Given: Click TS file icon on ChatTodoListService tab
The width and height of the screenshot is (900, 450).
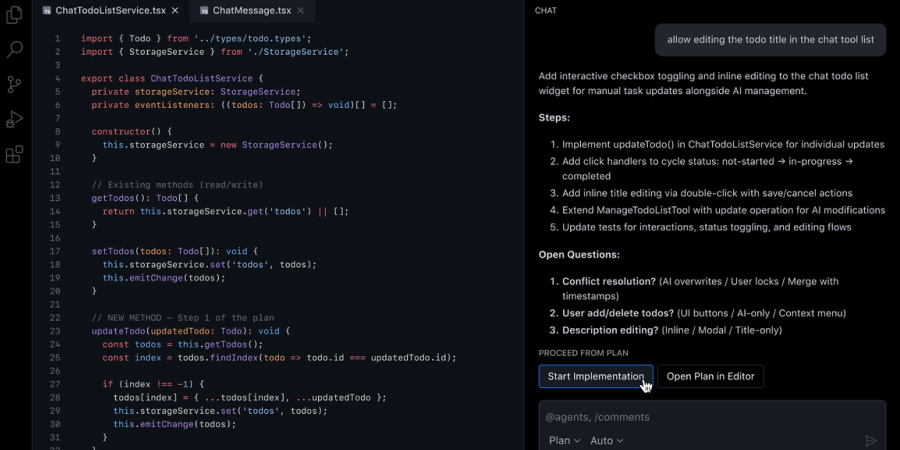Looking at the screenshot, I should [x=47, y=10].
